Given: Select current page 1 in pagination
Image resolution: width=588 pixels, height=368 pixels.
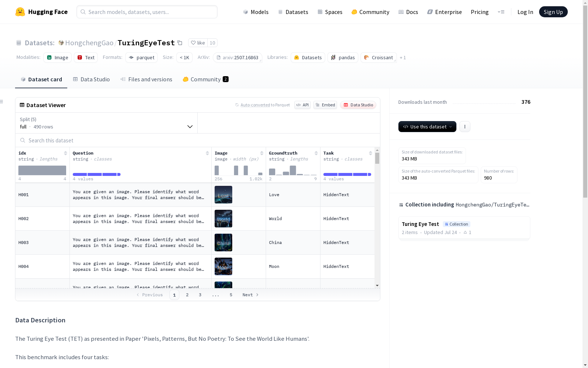Looking at the screenshot, I should click(x=174, y=295).
